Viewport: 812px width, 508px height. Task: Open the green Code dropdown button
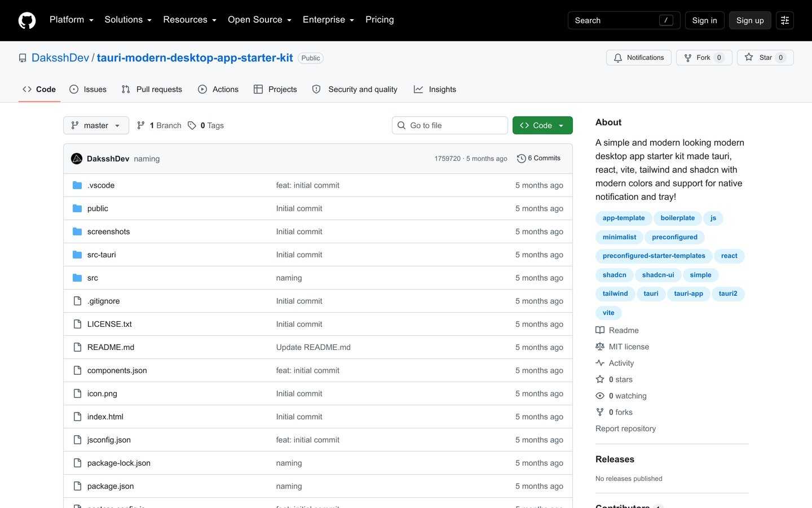point(542,125)
